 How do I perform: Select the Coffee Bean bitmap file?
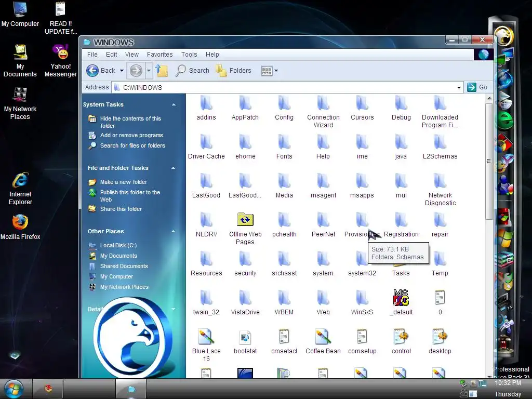coord(323,342)
